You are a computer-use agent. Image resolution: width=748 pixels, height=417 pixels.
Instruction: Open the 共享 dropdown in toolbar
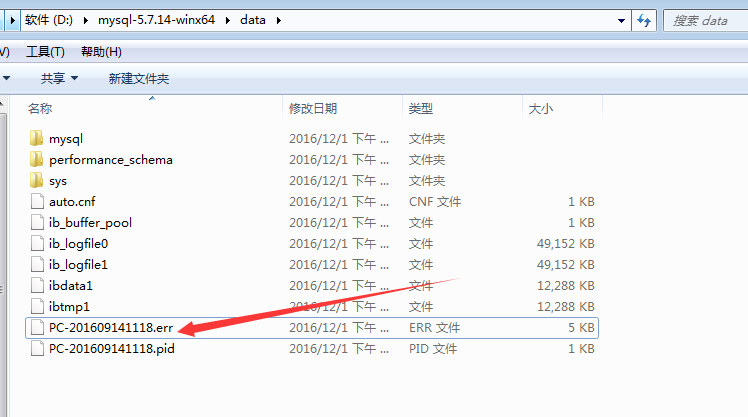[59, 78]
